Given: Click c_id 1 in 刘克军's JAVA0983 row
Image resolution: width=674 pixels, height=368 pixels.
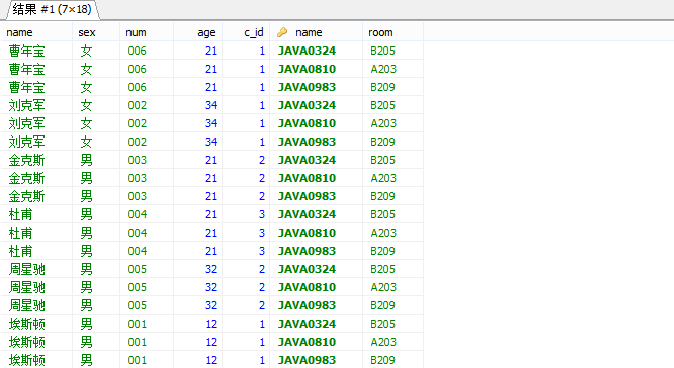Looking at the screenshot, I should pos(262,142).
